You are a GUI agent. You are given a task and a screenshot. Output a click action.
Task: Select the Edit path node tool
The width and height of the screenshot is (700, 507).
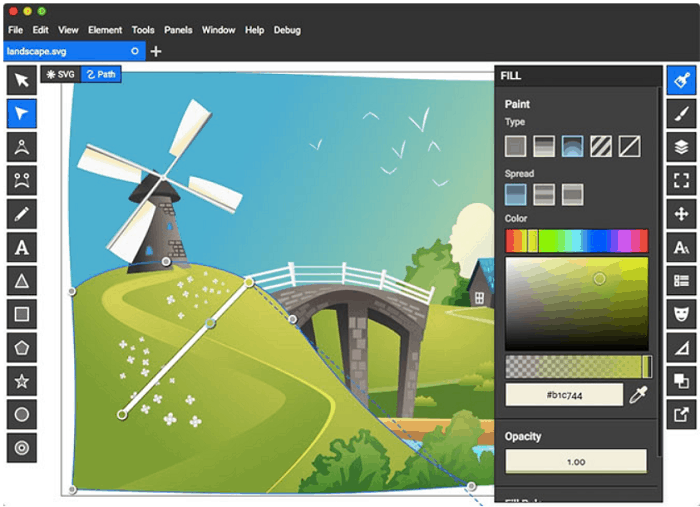[x=21, y=113]
